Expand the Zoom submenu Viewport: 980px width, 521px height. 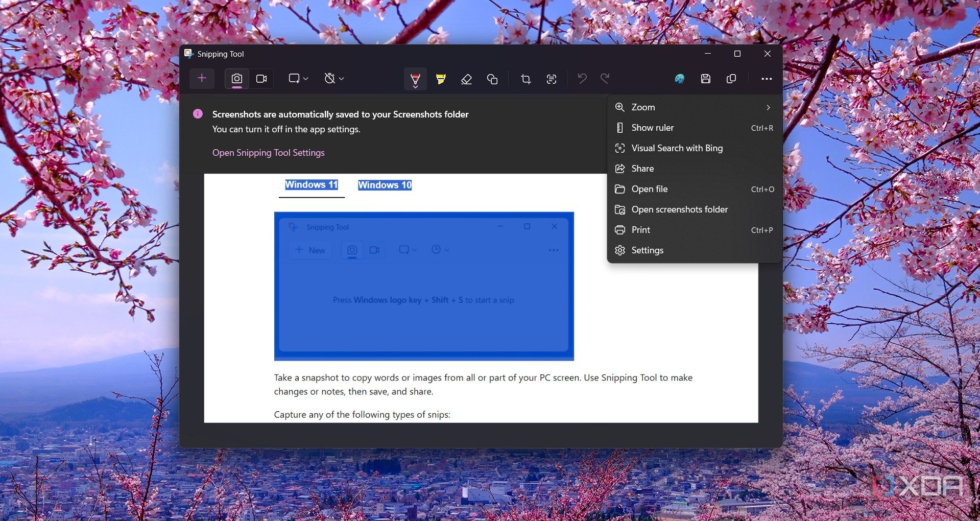(x=695, y=107)
